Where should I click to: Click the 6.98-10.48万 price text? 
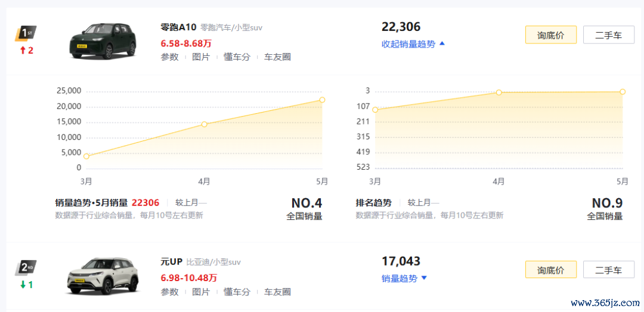(x=188, y=277)
